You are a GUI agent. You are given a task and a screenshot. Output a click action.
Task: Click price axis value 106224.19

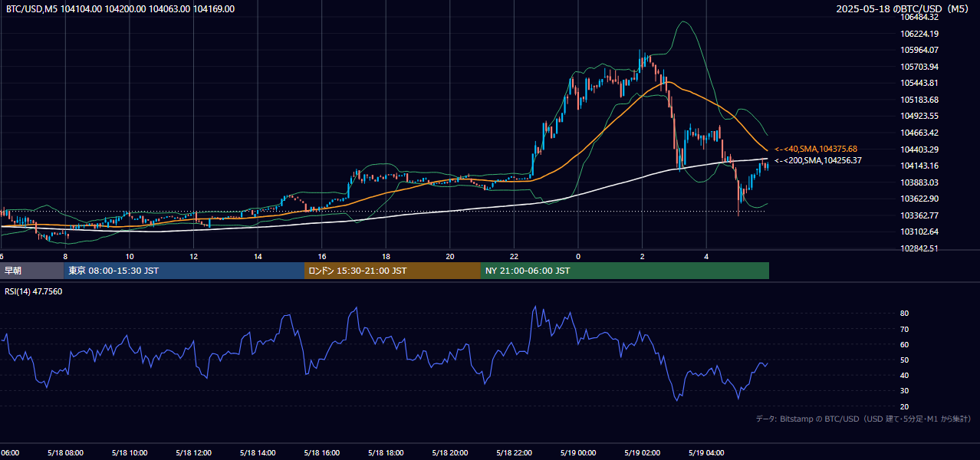[920, 34]
